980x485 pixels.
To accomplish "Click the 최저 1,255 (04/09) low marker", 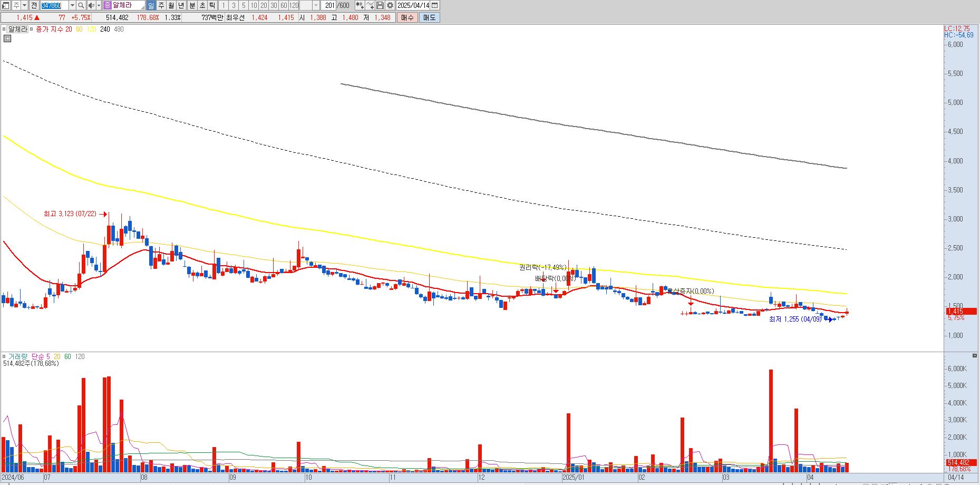I will (795, 319).
